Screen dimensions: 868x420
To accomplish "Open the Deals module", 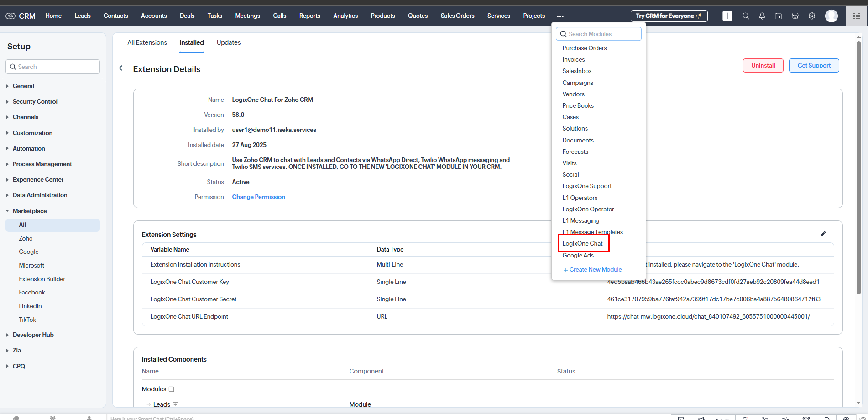I will [187, 16].
